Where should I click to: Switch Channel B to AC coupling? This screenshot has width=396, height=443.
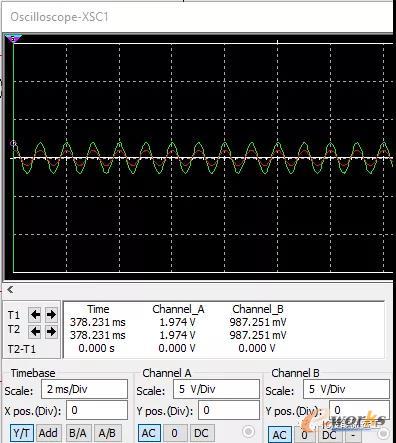(x=279, y=435)
